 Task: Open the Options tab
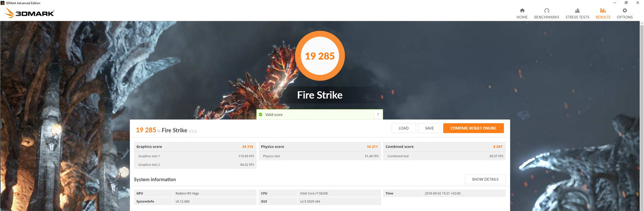click(x=624, y=14)
